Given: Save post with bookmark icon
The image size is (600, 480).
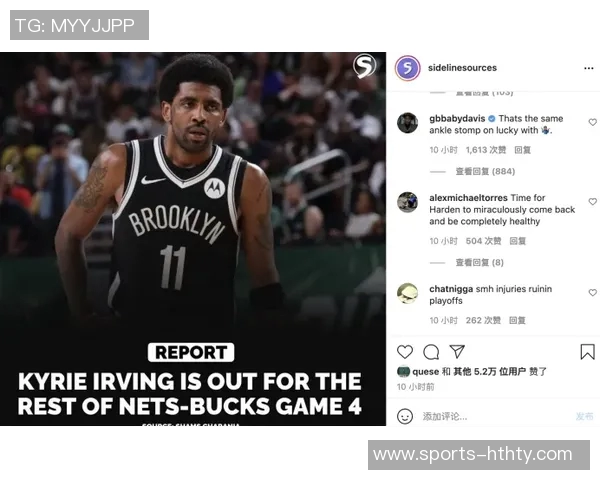Looking at the screenshot, I should [587, 352].
